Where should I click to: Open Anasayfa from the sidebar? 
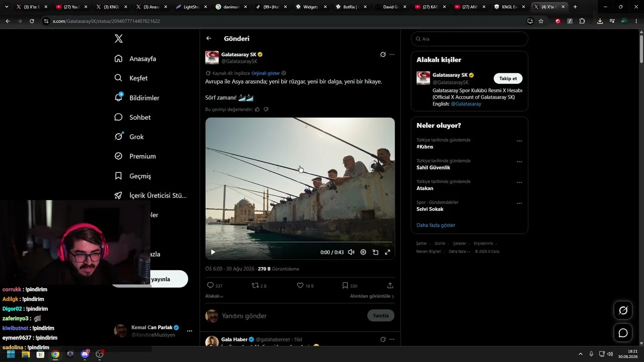click(135, 59)
